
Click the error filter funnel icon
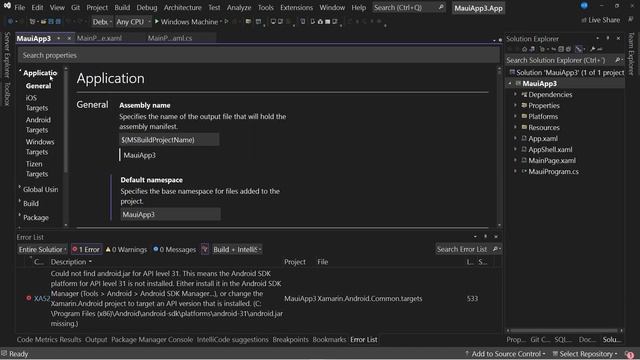[205, 249]
